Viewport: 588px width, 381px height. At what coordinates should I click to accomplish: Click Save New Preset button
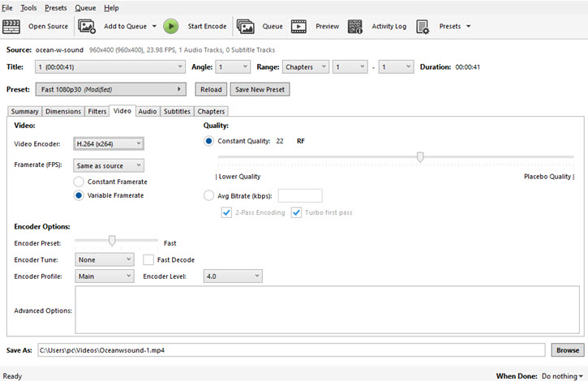point(260,89)
